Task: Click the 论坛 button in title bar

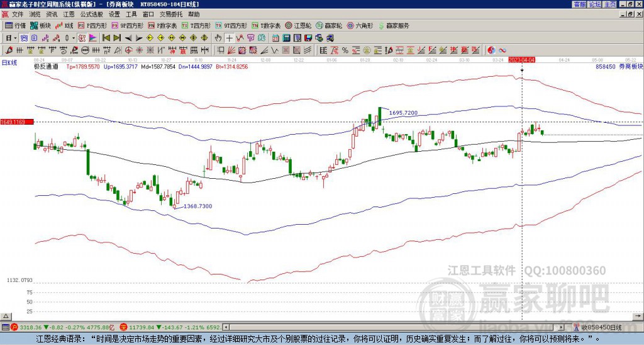Action: click(x=594, y=4)
